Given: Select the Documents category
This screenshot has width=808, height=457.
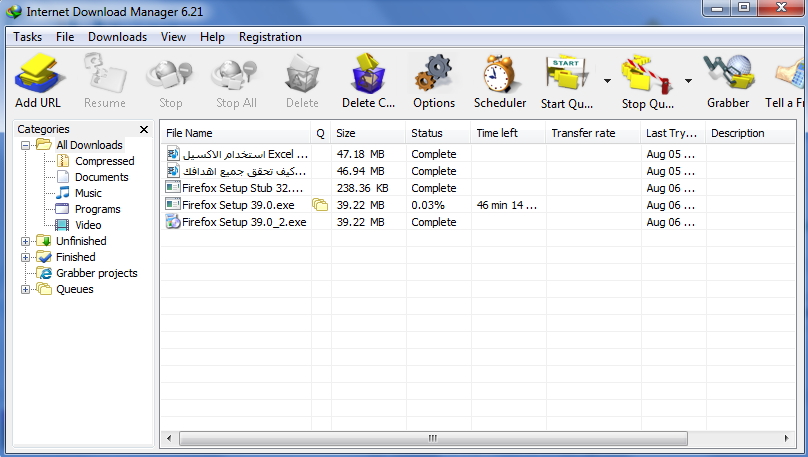Looking at the screenshot, I should click(102, 177).
